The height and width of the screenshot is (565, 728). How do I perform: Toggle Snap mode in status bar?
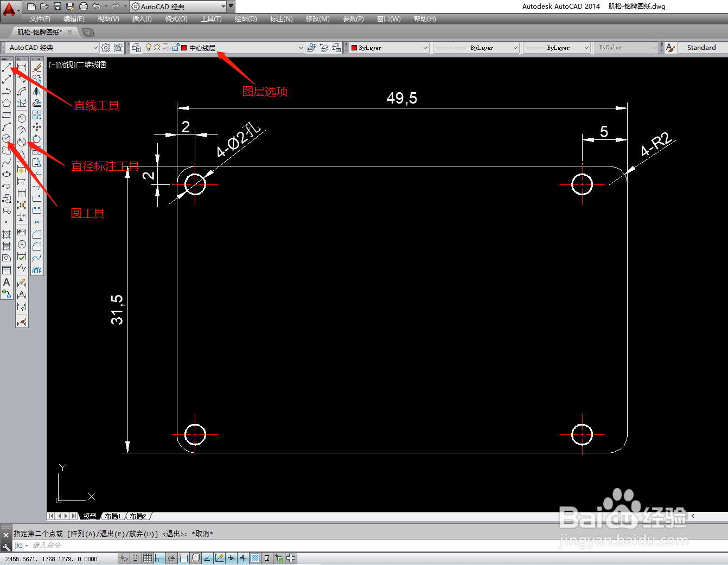tap(136, 558)
